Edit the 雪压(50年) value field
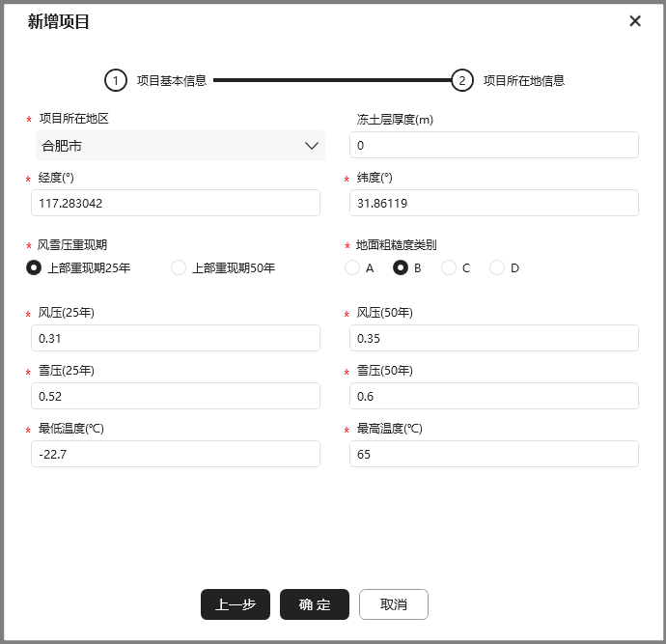Screen dimensions: 666x644 [x=493, y=396]
